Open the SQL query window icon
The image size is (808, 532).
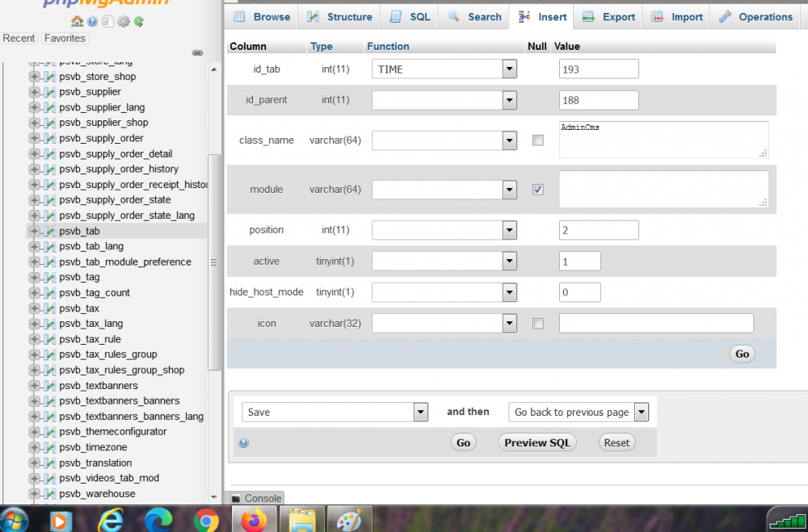tap(107, 22)
